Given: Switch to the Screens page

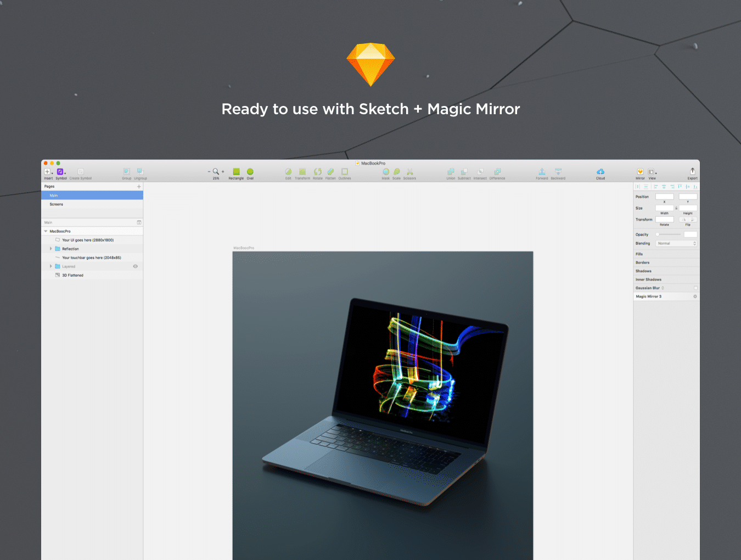Looking at the screenshot, I should click(x=57, y=204).
